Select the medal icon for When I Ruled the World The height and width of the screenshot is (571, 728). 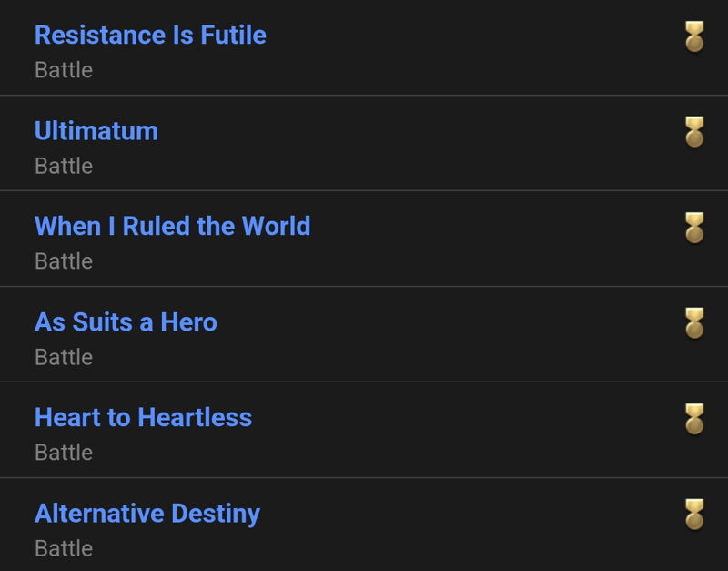694,228
